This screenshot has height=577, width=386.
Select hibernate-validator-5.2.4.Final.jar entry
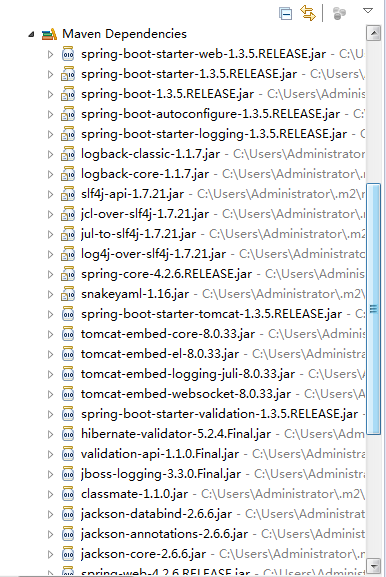(176, 434)
